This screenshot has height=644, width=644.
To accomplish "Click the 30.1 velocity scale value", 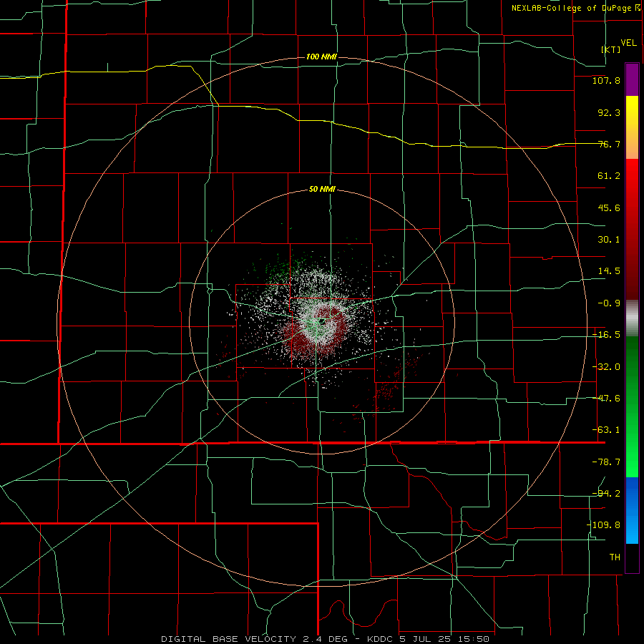I will click(609, 240).
